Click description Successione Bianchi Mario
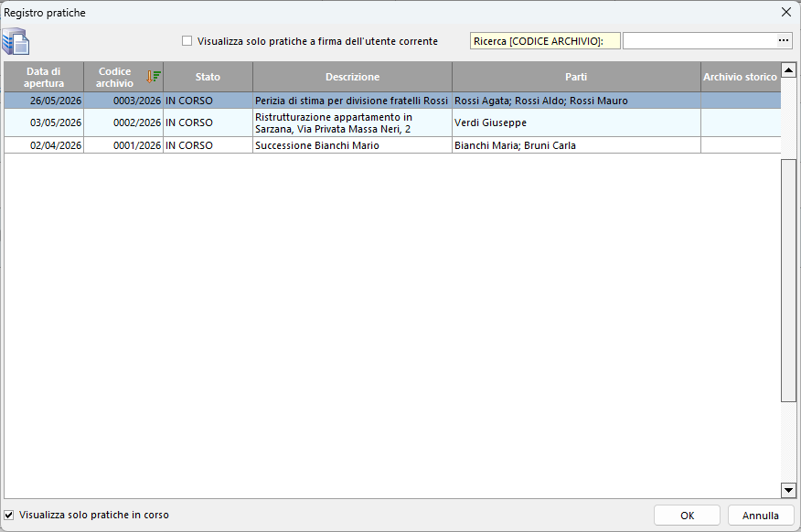Screen dimensions: 801x532 (352, 145)
